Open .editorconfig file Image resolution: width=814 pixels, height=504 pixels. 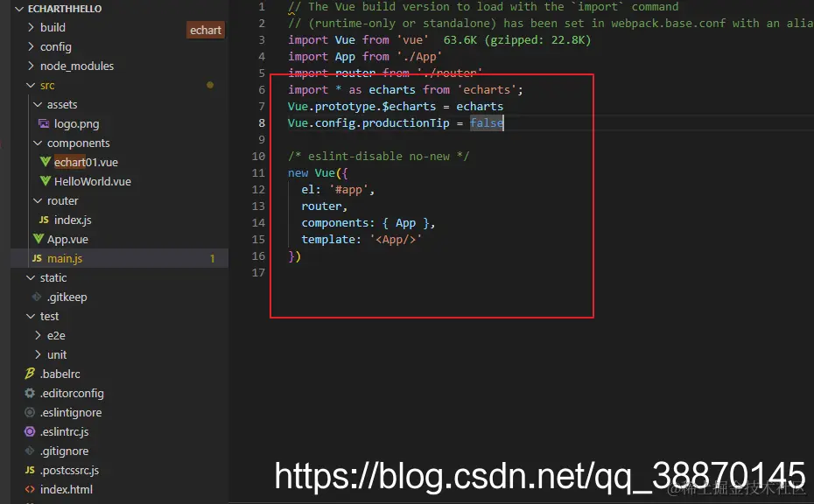72,393
